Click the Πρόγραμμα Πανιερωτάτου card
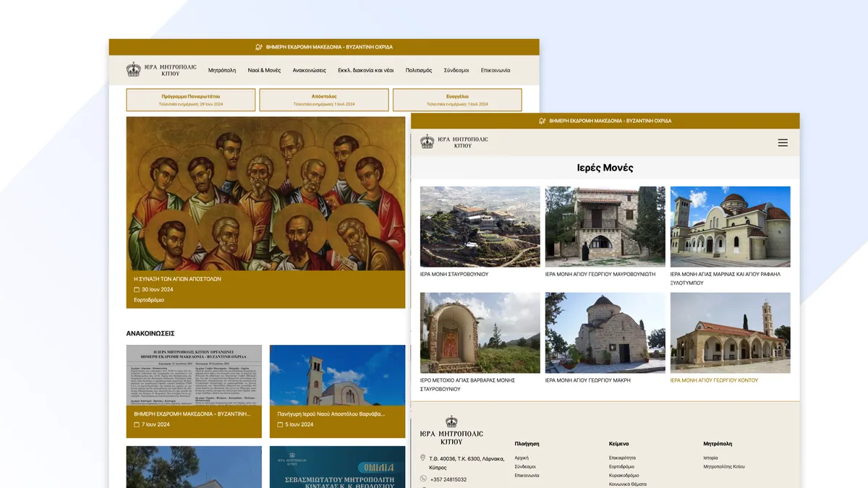 tap(190, 99)
